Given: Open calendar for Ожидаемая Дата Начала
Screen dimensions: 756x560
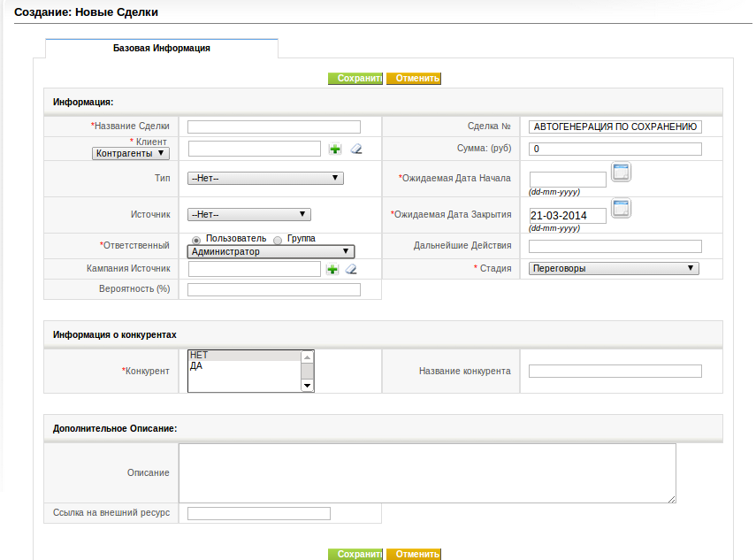Looking at the screenshot, I should [x=621, y=173].
